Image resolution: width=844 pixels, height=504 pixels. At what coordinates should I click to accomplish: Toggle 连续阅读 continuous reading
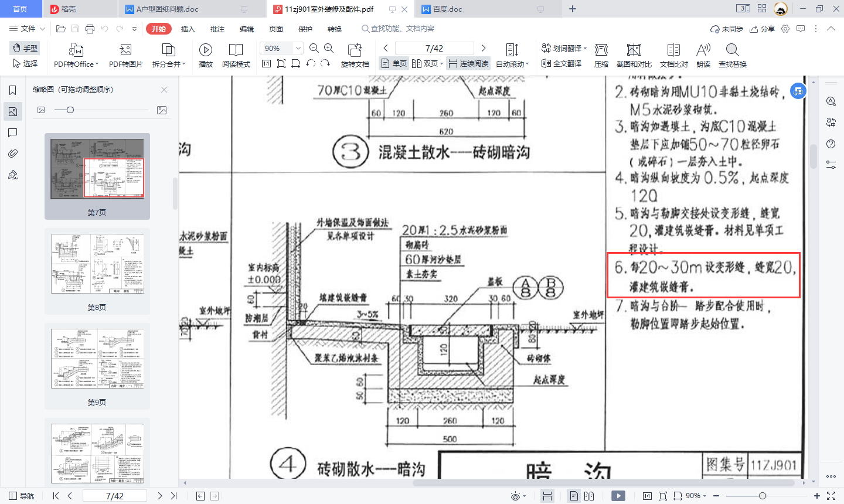pyautogui.click(x=468, y=63)
